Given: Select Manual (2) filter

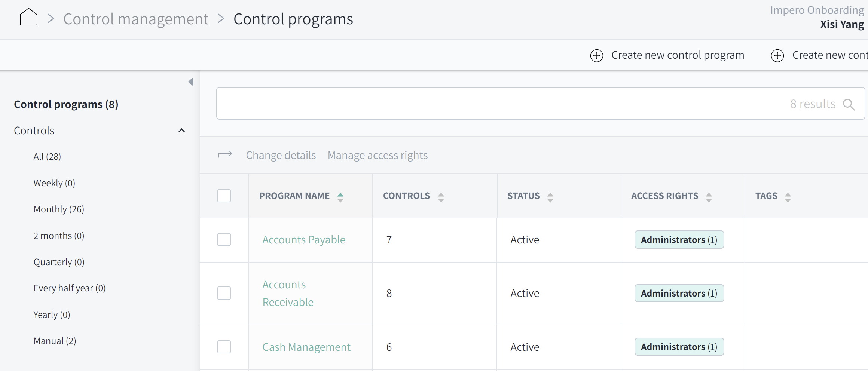Looking at the screenshot, I should click(x=55, y=341).
